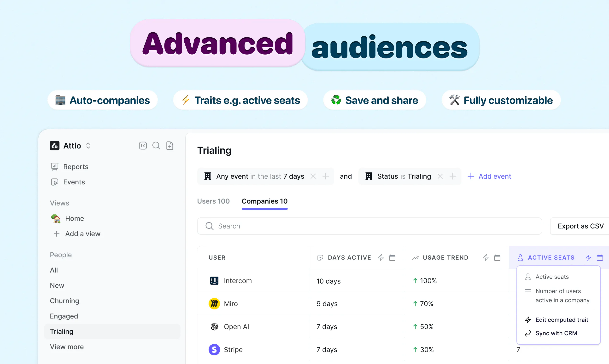
Task: Select the All people segment
Action: point(54,270)
